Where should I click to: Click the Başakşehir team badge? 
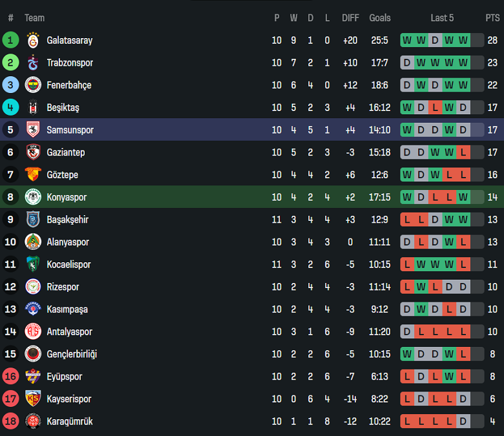33,220
